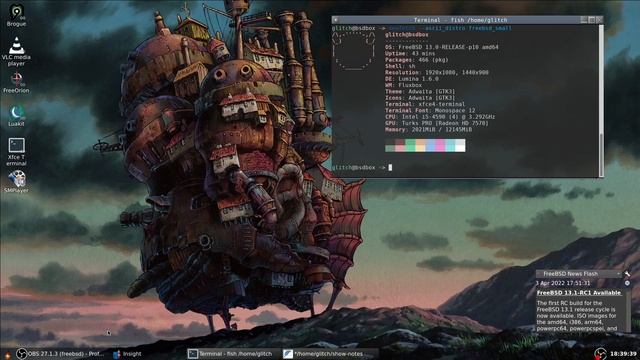Viewport: 640px width, 360px height.
Task: Click the terminal vertical scrollbar
Action: (x=601, y=100)
